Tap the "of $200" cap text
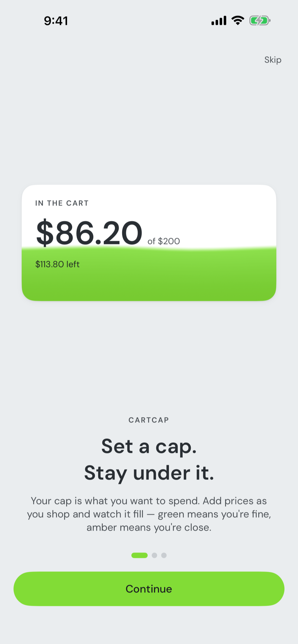This screenshot has width=298, height=644. [164, 241]
